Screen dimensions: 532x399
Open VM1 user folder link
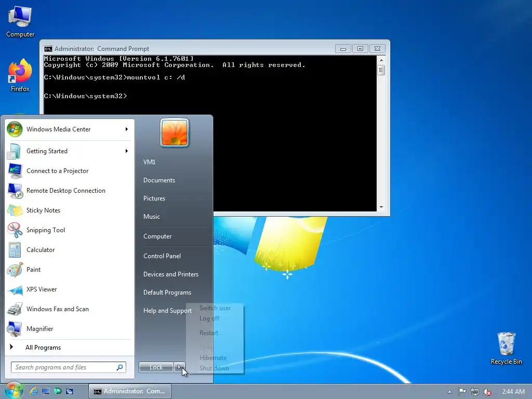(149, 162)
